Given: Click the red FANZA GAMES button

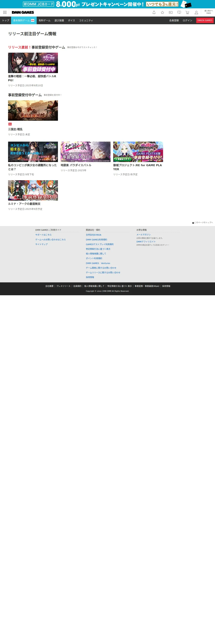Looking at the screenshot, I should [205, 21].
